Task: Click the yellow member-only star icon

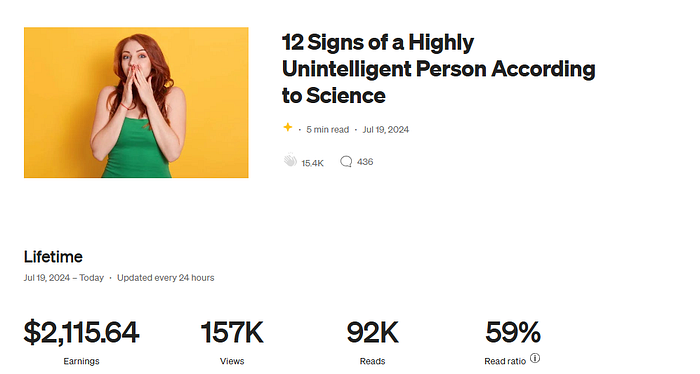Action: pos(288,128)
